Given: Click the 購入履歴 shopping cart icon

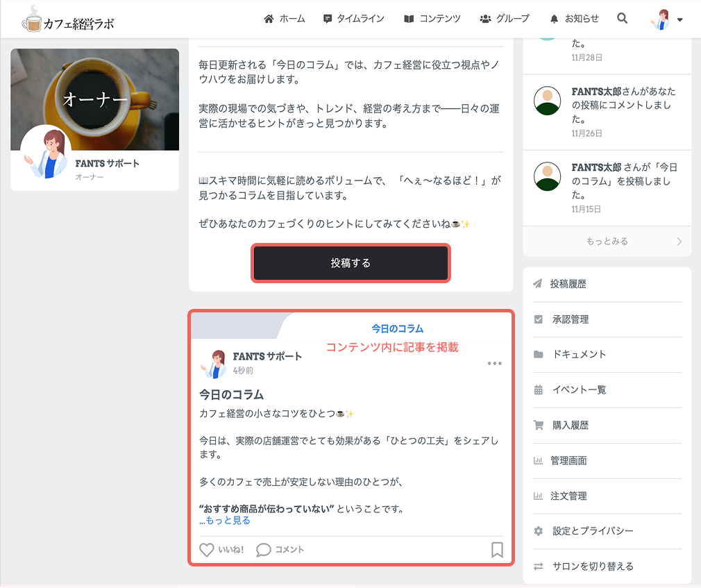Looking at the screenshot, I should tap(539, 425).
